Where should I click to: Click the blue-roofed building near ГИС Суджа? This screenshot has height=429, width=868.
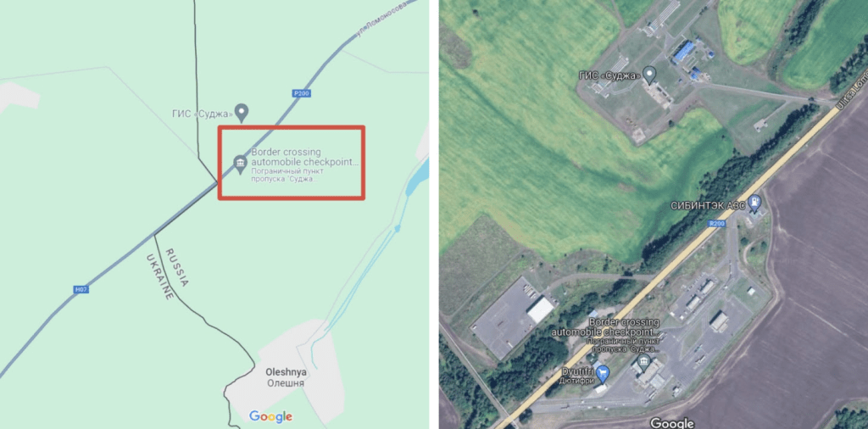(683, 51)
